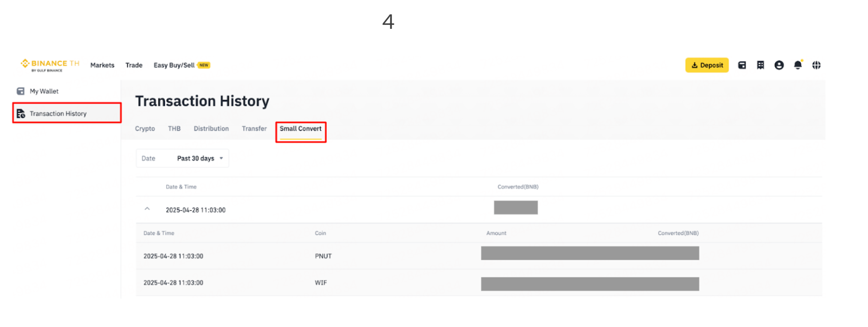
Task: Open the orders icon in top bar
Action: pyautogui.click(x=760, y=65)
